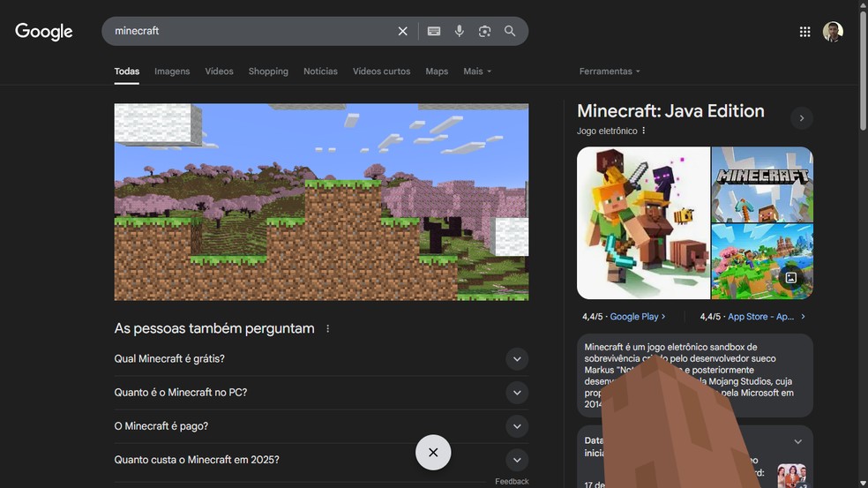Submit search with the magnifying glass icon
Screen dimensions: 868x488
[510, 31]
